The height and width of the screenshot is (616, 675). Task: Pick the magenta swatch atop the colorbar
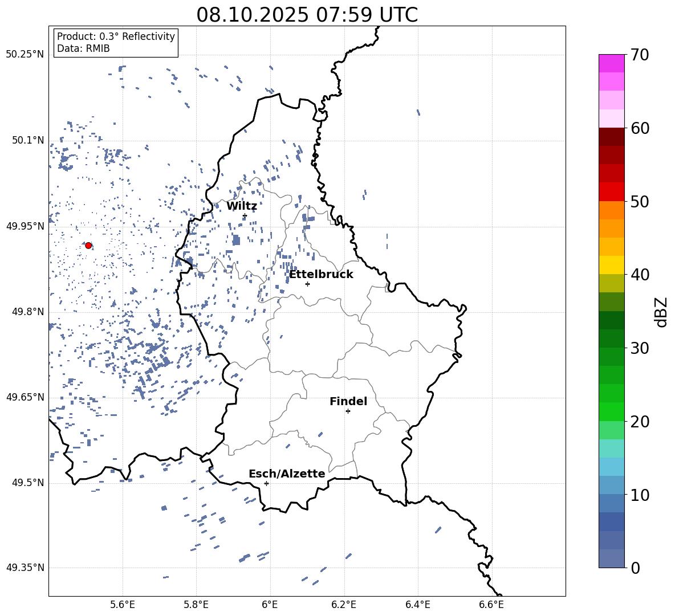click(612, 64)
